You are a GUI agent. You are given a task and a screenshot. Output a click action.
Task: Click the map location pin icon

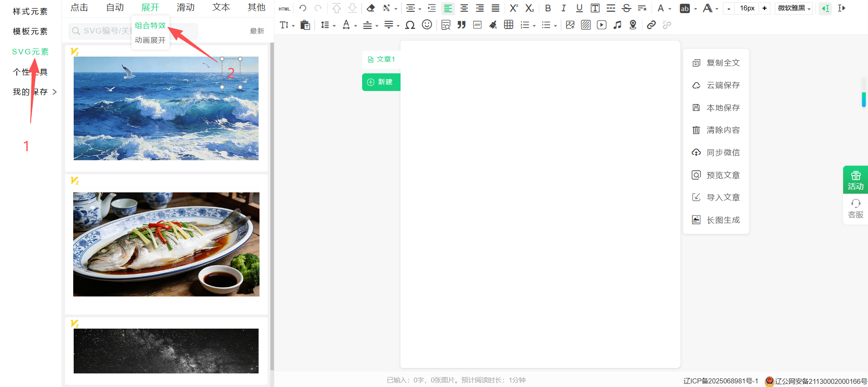[633, 25]
